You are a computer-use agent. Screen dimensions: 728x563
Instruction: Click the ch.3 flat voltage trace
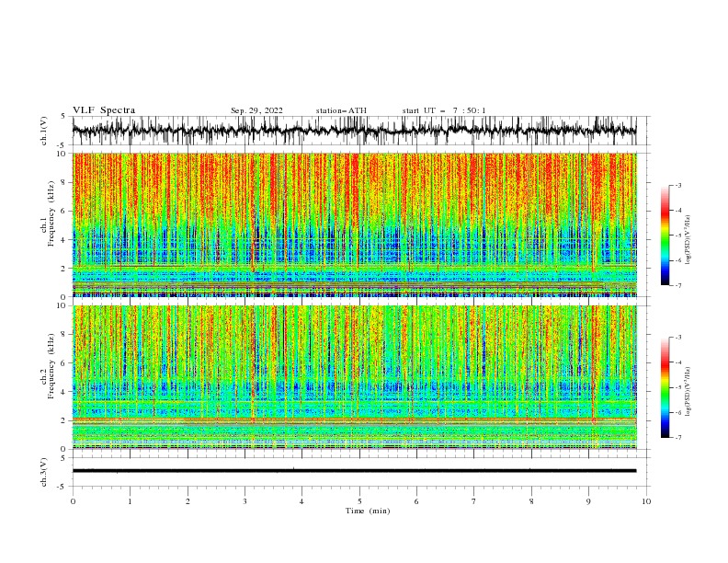(354, 471)
